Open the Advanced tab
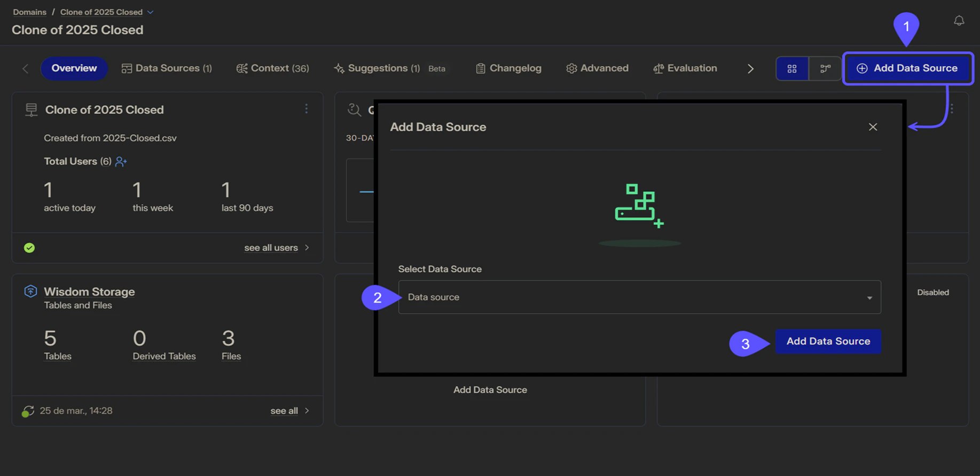This screenshot has width=980, height=476. point(597,68)
